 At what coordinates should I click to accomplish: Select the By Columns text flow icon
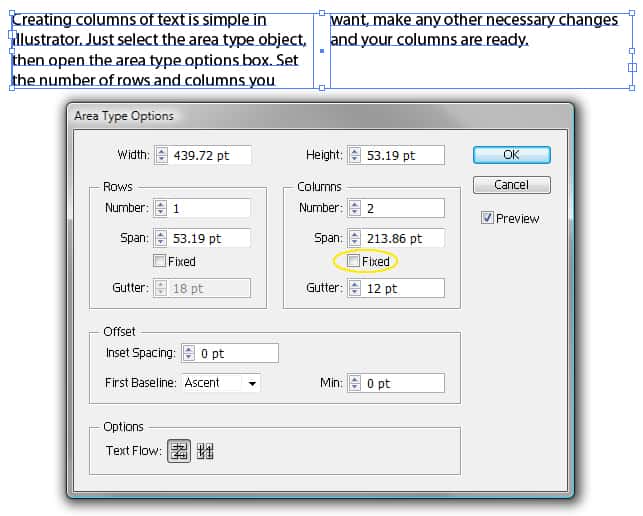click(205, 451)
